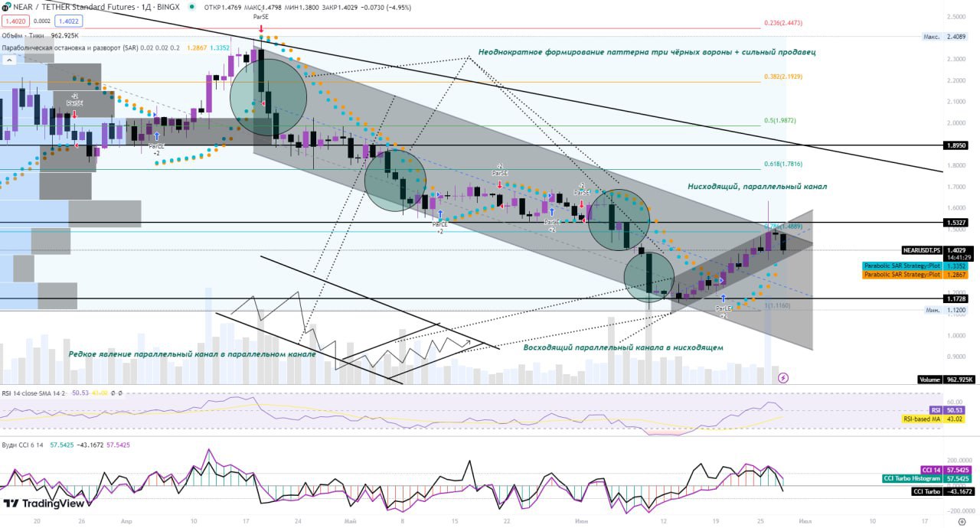980x528 pixels.
Task: Click the blue 1.4022 buy price button
Action: click(68, 22)
